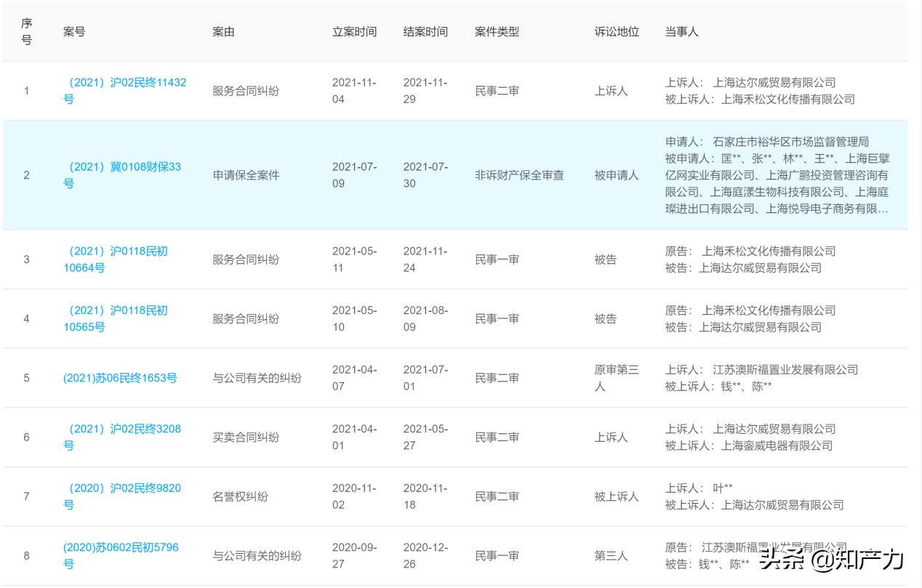Click 江苏澳斯福置业发展有限公司 in row 5
922x588 pixels.
point(785,369)
